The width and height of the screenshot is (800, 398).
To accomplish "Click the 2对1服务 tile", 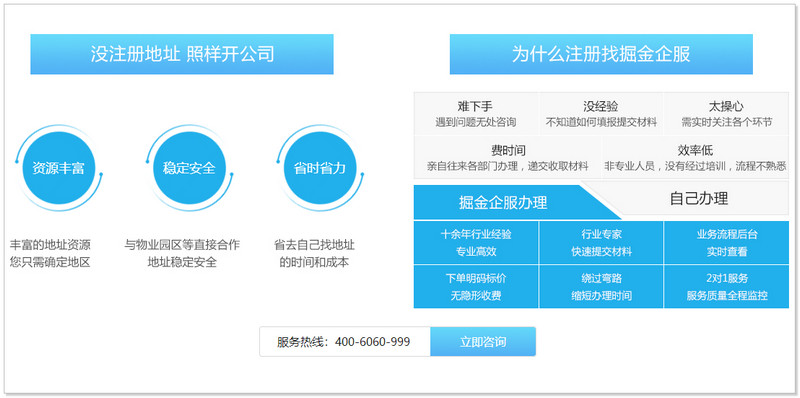I will pos(727,286).
